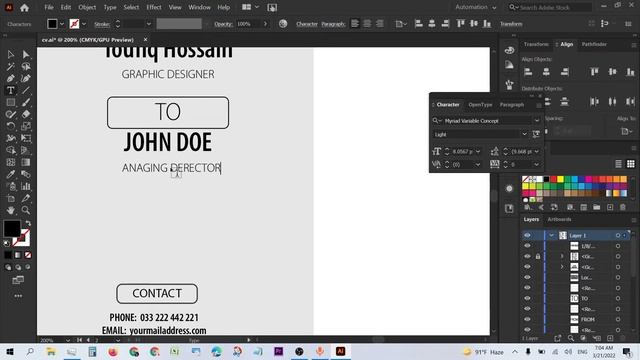Open the font size dropdown in Character panel
The height and width of the screenshot is (360, 640).
[x=478, y=151]
